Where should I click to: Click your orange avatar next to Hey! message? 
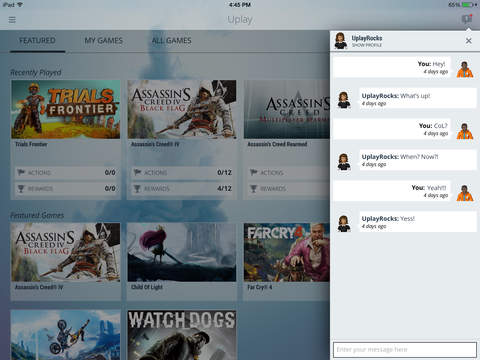click(465, 69)
